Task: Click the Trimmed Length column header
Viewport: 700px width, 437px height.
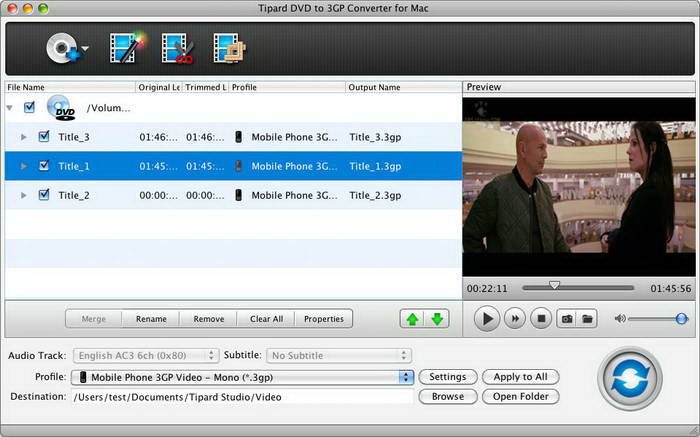Action: [x=205, y=87]
